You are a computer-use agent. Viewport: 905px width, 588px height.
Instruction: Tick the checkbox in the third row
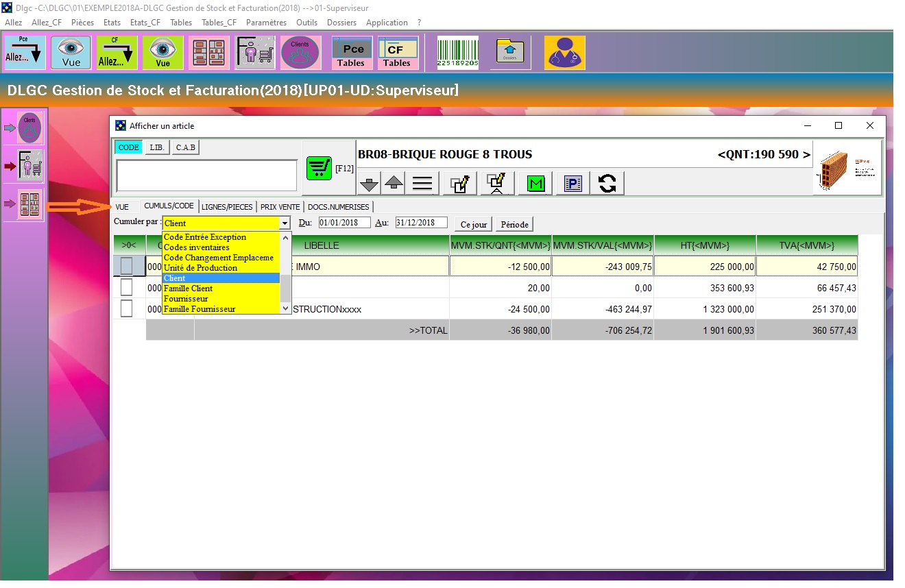pyautogui.click(x=126, y=309)
